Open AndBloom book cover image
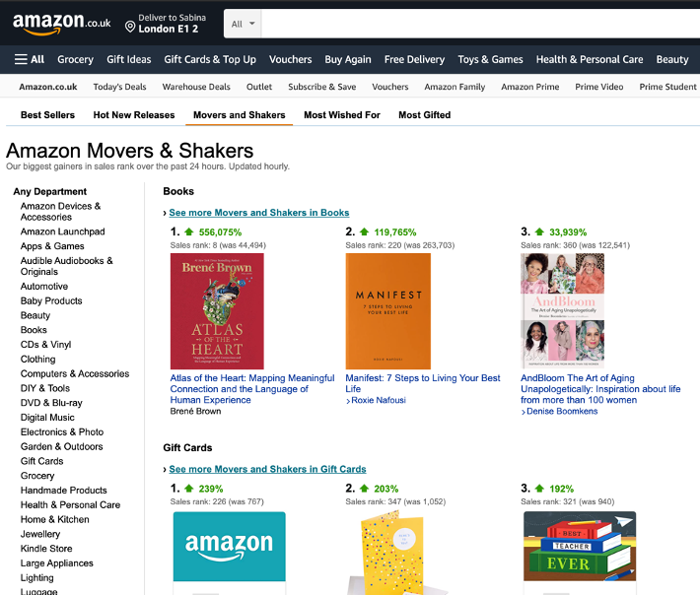700x595 pixels. (563, 311)
